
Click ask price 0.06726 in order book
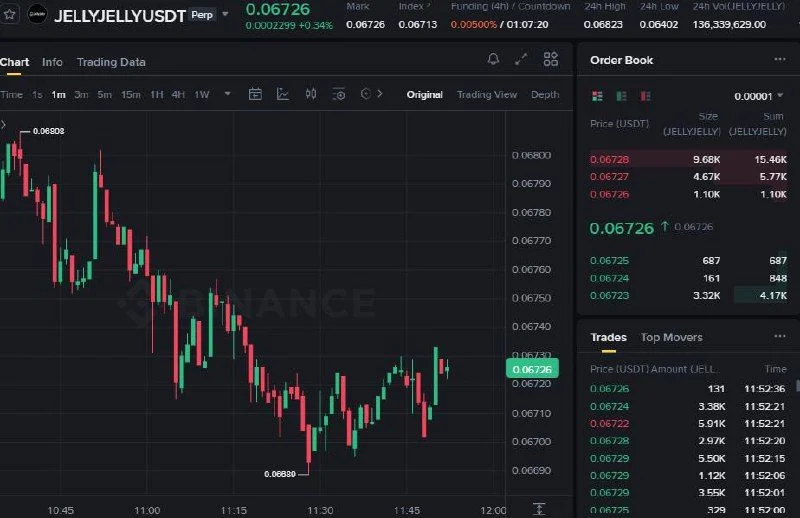(609, 194)
